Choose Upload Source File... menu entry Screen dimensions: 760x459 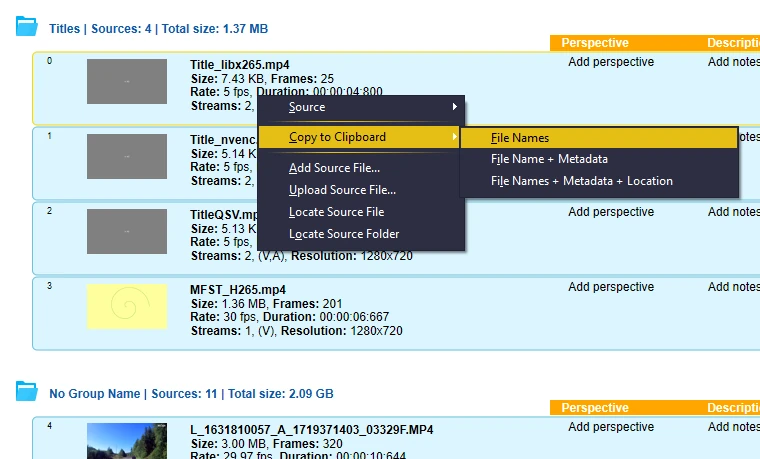tap(342, 190)
